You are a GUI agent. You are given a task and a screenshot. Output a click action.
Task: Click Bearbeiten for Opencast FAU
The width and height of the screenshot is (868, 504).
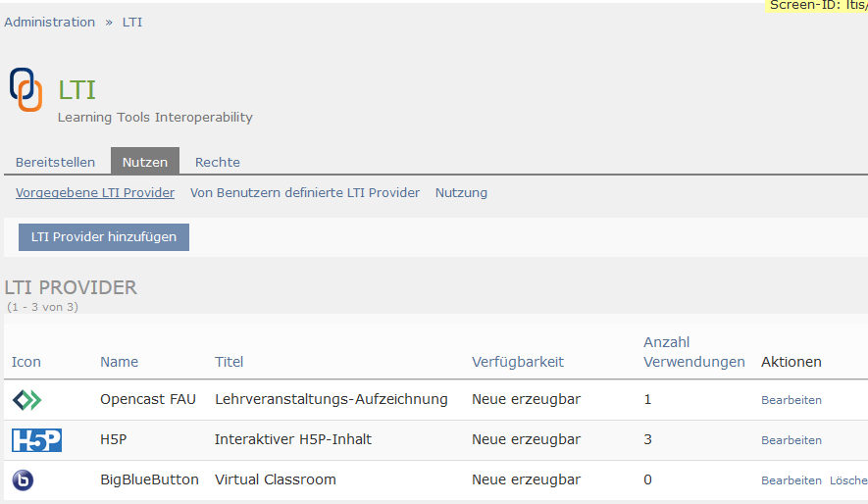[x=791, y=400]
